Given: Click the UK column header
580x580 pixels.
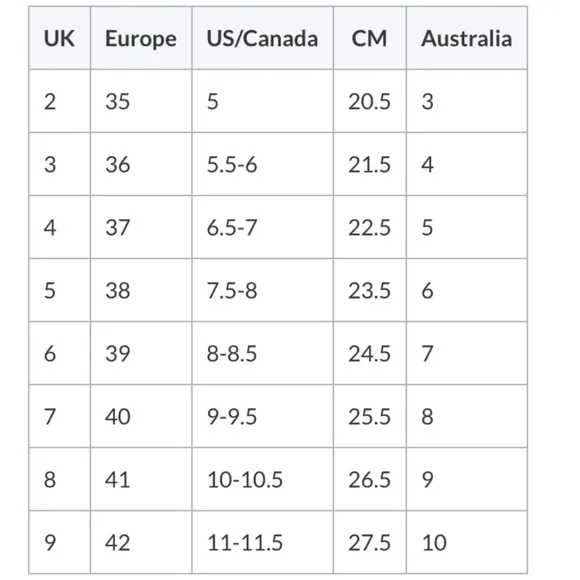Looking at the screenshot, I should point(60,38).
